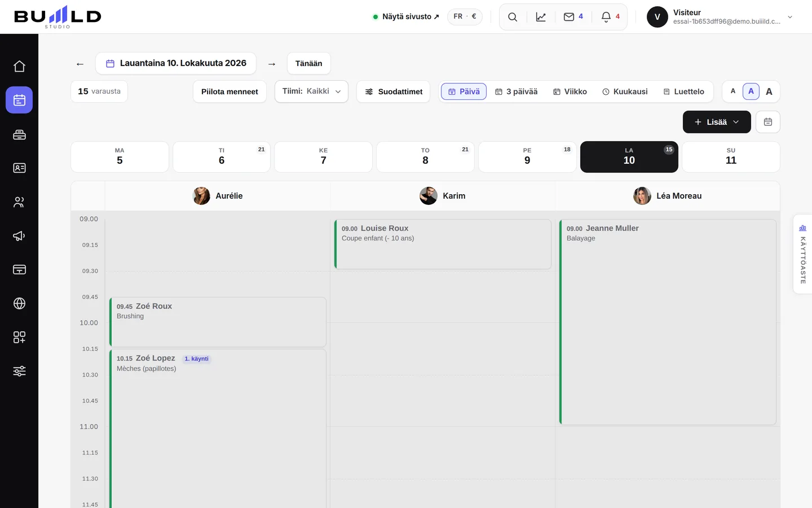Screen dimensions: 812x508
Task: Expand the Lisää add menu
Action: [717, 122]
